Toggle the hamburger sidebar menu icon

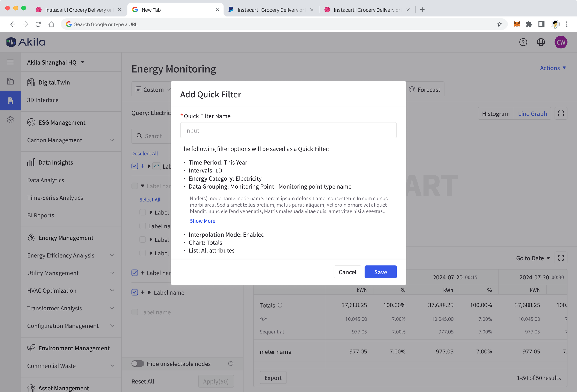[x=10, y=62]
